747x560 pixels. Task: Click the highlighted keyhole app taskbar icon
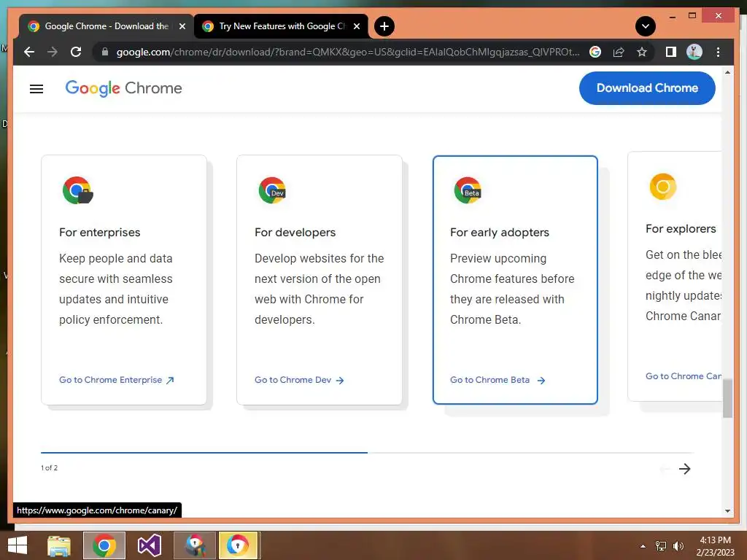(x=237, y=545)
